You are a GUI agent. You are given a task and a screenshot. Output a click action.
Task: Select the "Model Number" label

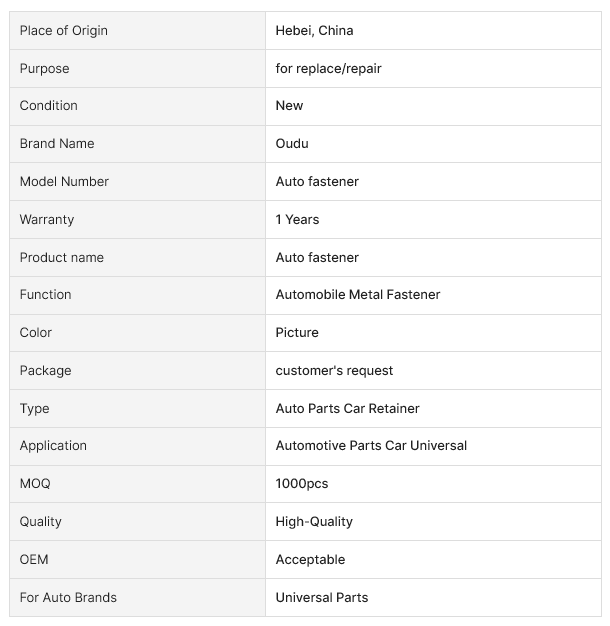[x=64, y=181]
